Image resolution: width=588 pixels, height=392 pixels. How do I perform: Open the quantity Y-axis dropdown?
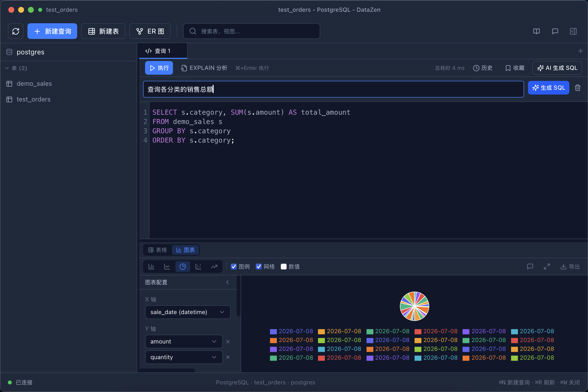[x=184, y=357]
